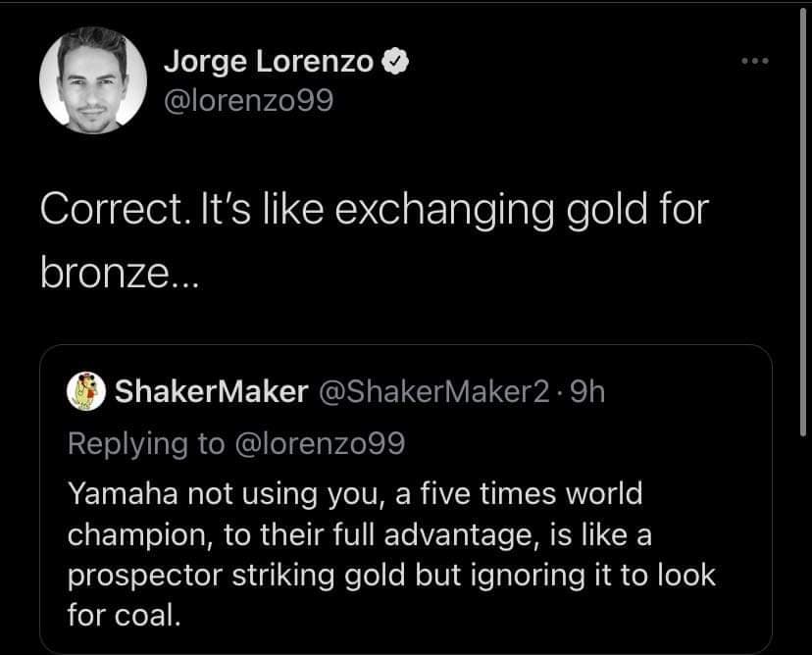Open the ShakerMaker display name
Viewport: 812px width, 655px height.
pyautogui.click(x=211, y=392)
